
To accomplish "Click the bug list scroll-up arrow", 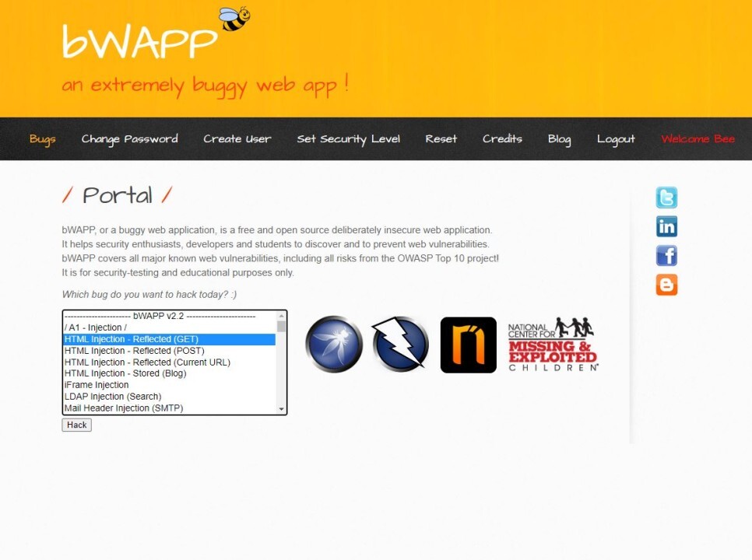I will [x=282, y=316].
